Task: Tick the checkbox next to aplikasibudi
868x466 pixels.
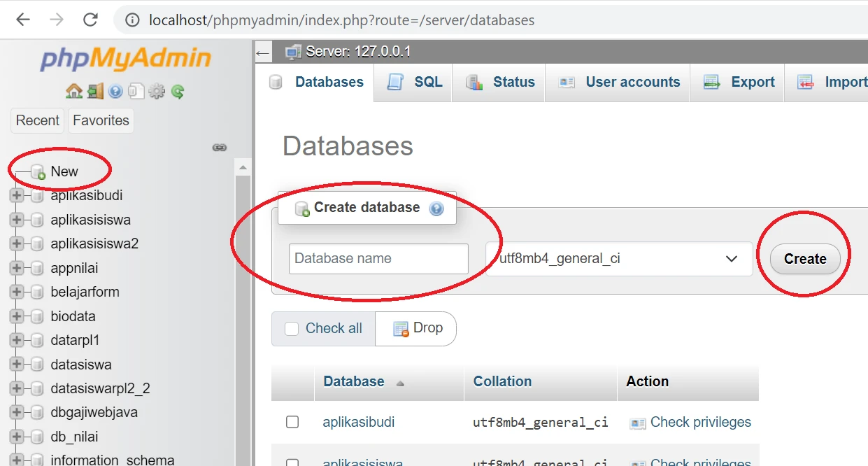Action: point(292,422)
